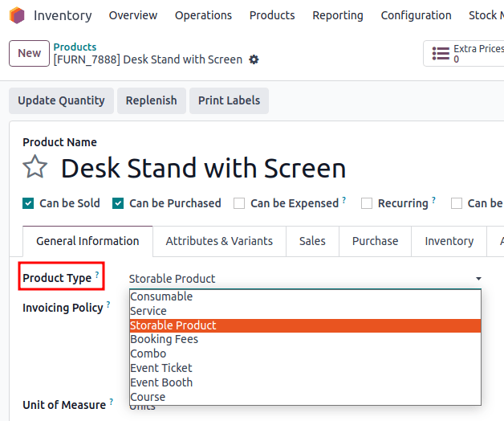Mark product as favorite with star icon
The height and width of the screenshot is (421, 504).
(35, 167)
